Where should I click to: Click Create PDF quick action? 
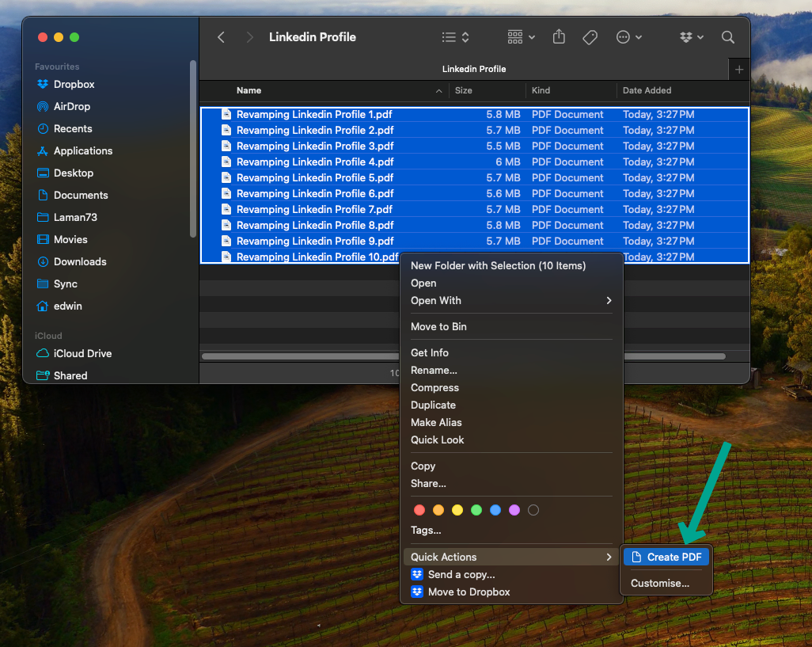[666, 558]
